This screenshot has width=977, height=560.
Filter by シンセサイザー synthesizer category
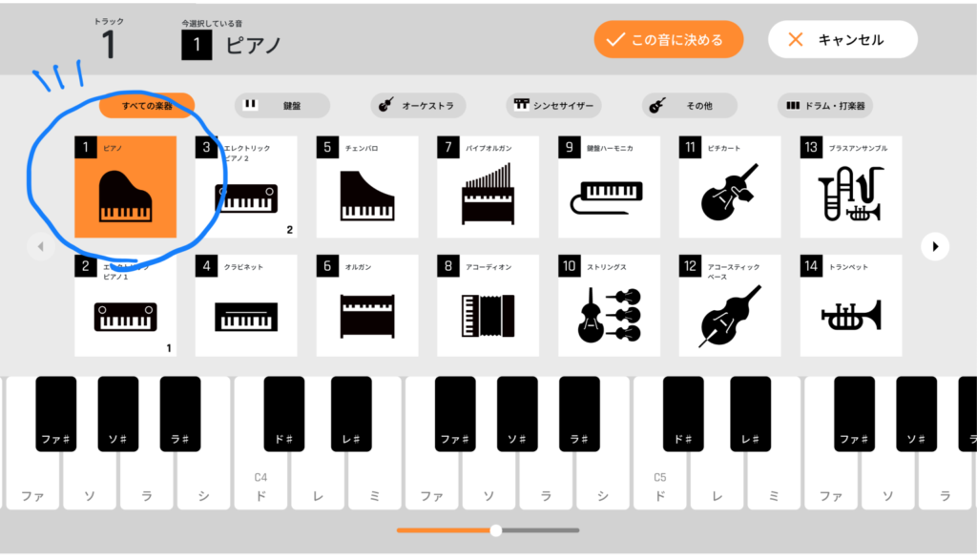[x=554, y=105]
